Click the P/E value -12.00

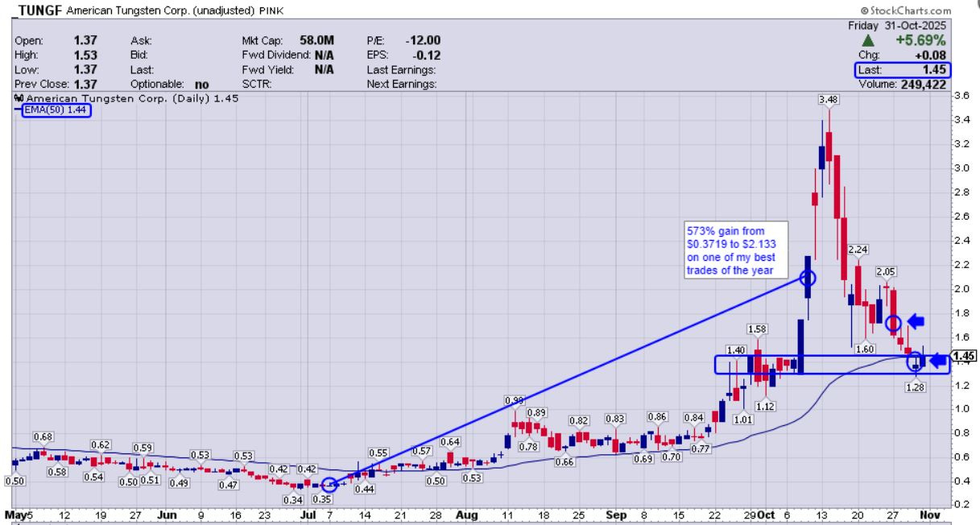point(424,39)
